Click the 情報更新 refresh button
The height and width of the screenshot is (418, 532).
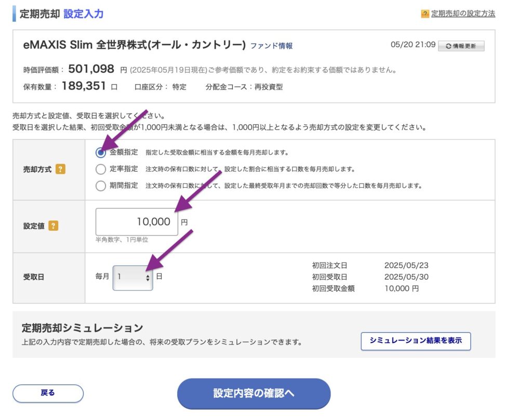click(x=461, y=46)
